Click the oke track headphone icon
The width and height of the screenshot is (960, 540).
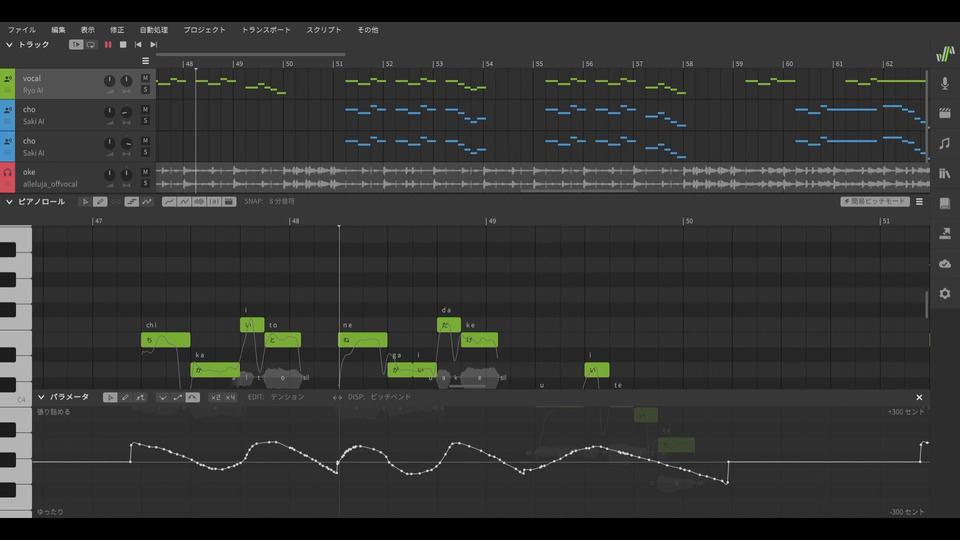click(x=7, y=173)
